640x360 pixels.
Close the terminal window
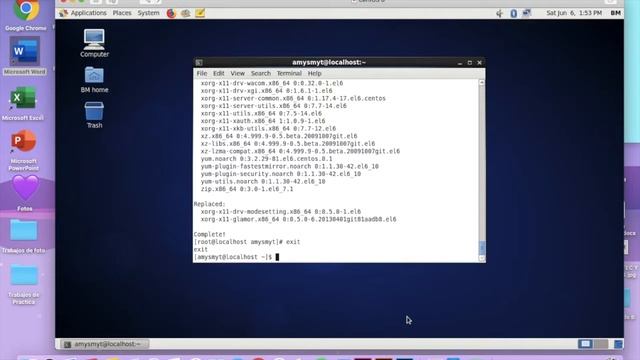[480, 63]
